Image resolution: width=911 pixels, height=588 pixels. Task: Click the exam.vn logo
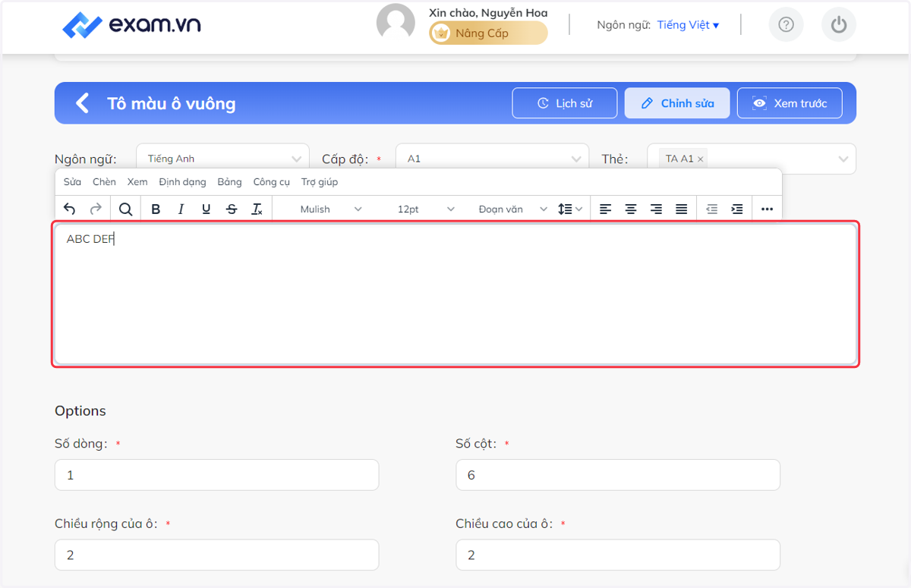[x=131, y=25]
